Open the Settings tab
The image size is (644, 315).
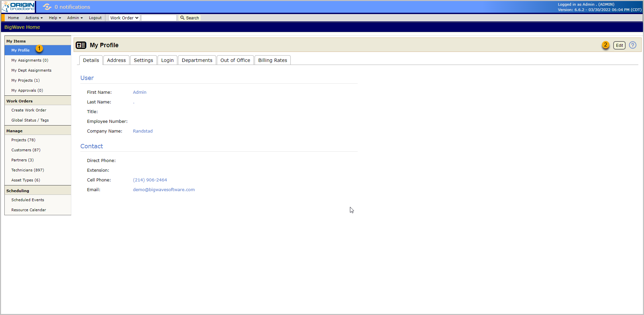pyautogui.click(x=144, y=60)
